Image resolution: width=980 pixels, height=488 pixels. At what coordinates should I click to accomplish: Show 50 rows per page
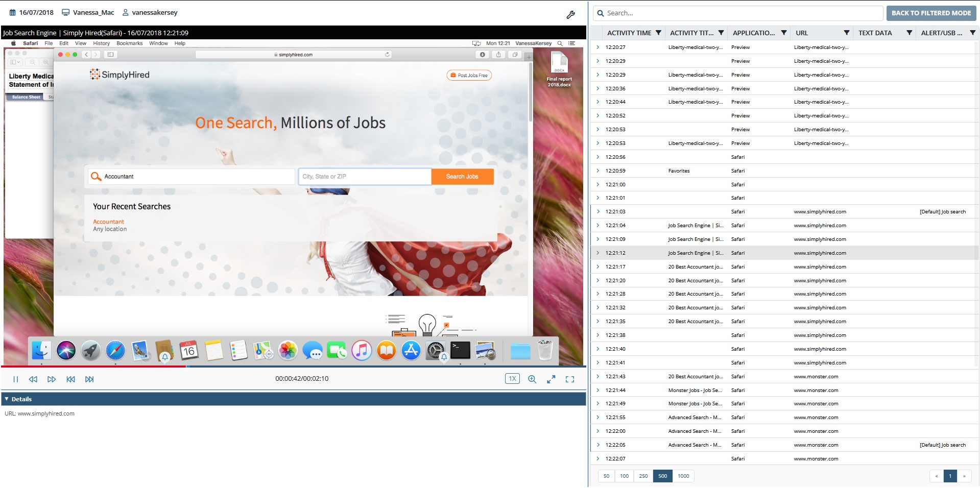[606, 476]
